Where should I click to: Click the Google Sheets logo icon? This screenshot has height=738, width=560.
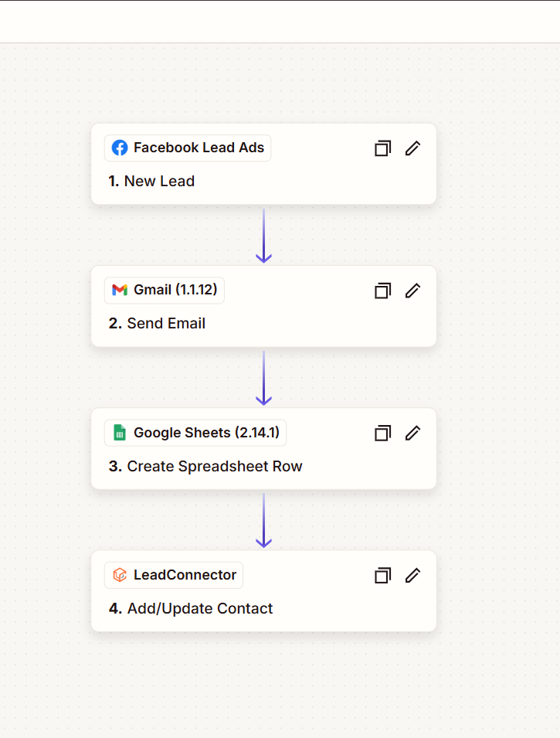click(120, 433)
